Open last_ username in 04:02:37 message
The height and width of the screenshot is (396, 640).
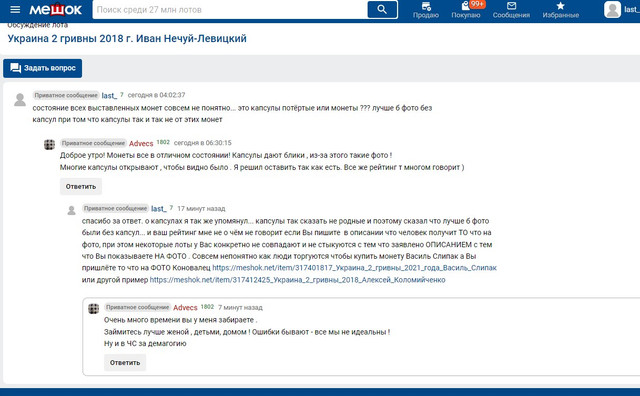tap(109, 96)
